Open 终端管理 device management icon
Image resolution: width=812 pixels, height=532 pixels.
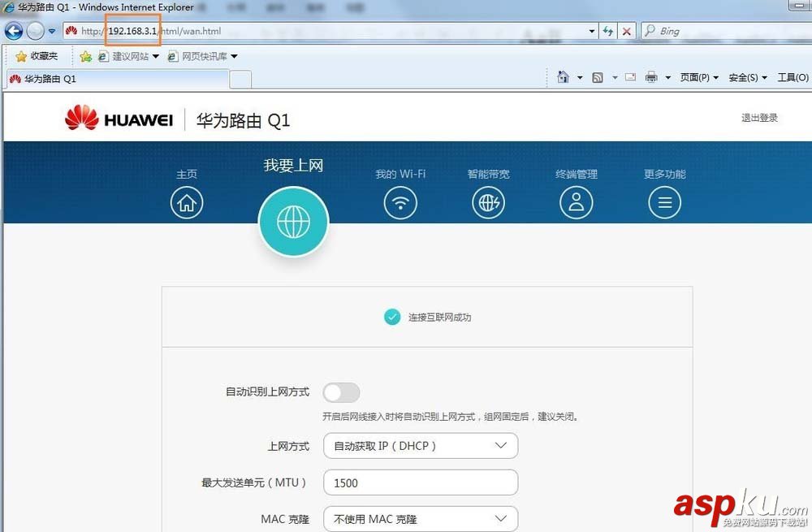tap(577, 202)
